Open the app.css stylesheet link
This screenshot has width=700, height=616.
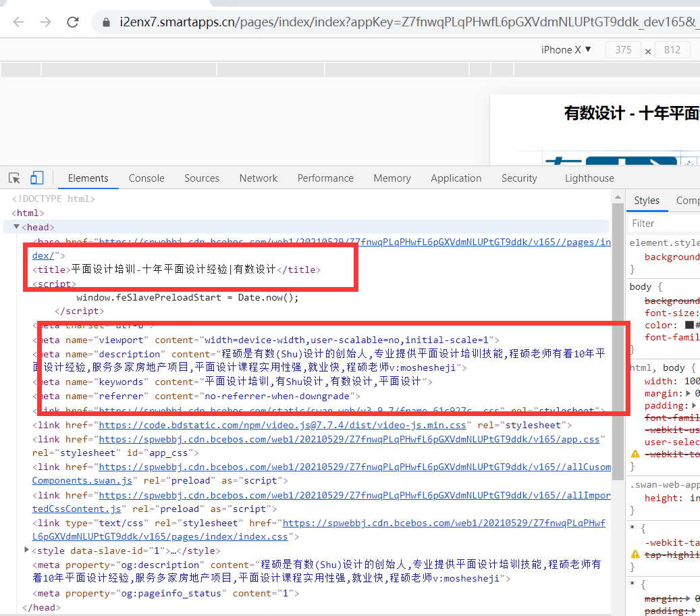point(349,440)
